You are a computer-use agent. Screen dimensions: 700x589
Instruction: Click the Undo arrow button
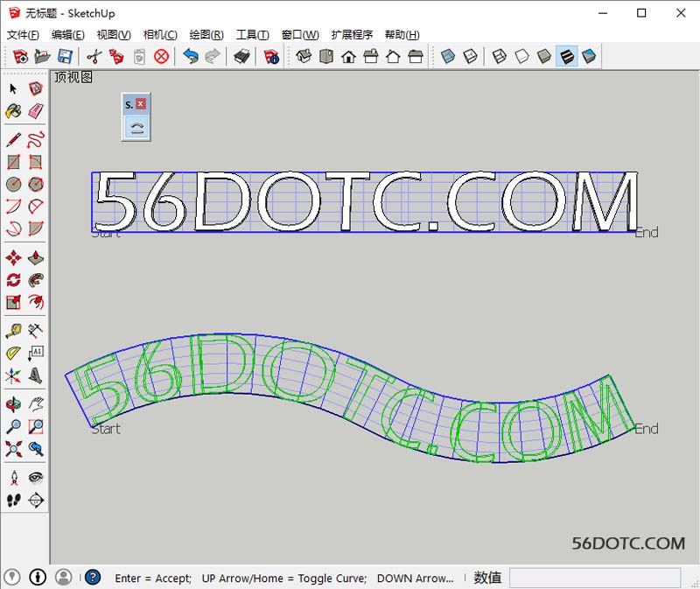pos(190,57)
